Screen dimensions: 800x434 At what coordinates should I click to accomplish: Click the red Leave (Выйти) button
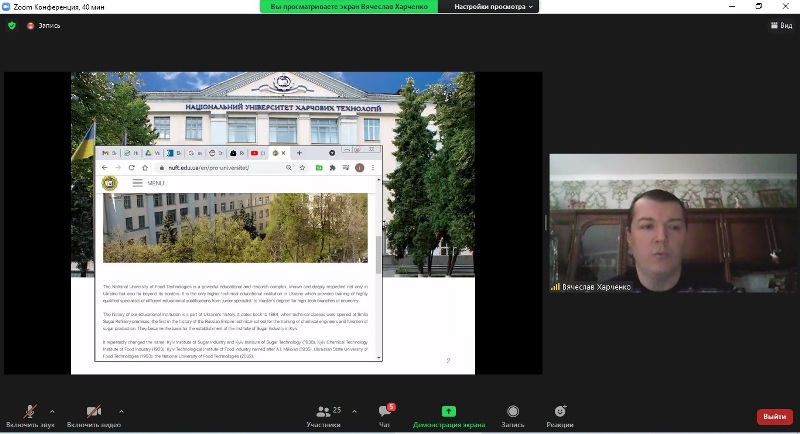[774, 416]
